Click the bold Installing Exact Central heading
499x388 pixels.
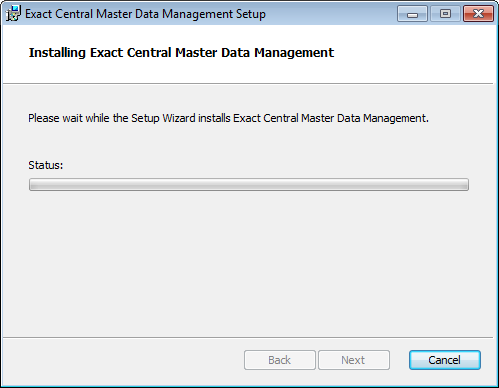coord(181,53)
